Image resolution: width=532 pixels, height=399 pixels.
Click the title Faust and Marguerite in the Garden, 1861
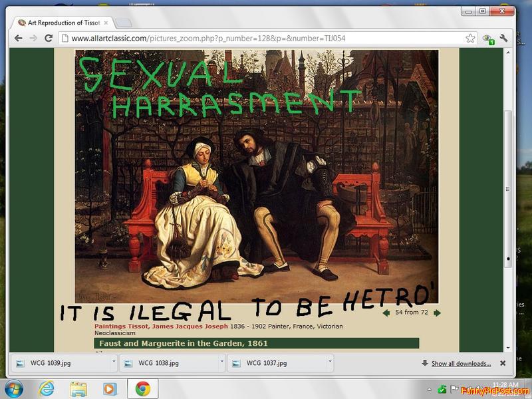click(x=184, y=343)
